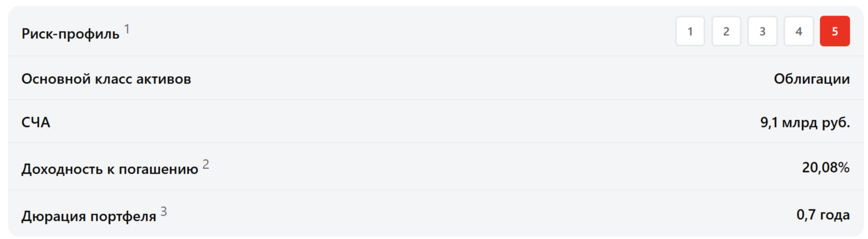Open footnote 1 beside Риск-профиль
This screenshot has height=239, width=868.
click(127, 29)
